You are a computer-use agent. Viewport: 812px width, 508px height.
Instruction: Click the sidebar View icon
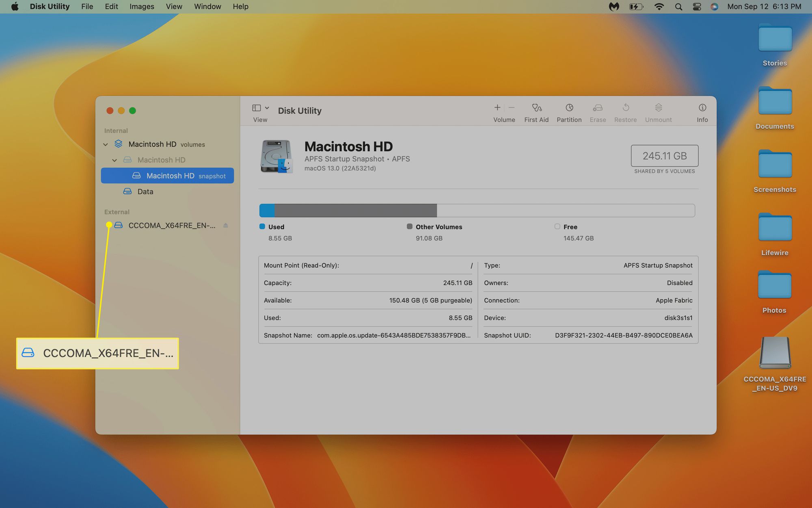tap(257, 108)
